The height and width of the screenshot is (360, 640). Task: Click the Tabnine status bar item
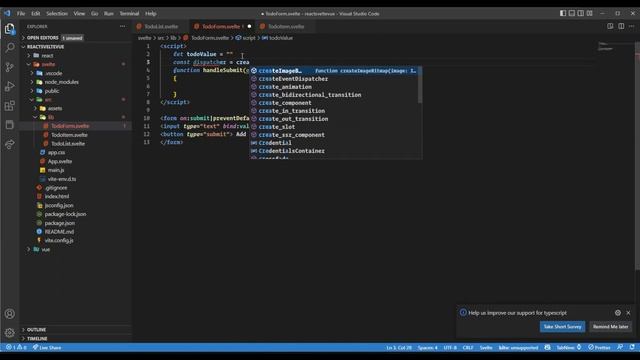(x=569, y=347)
